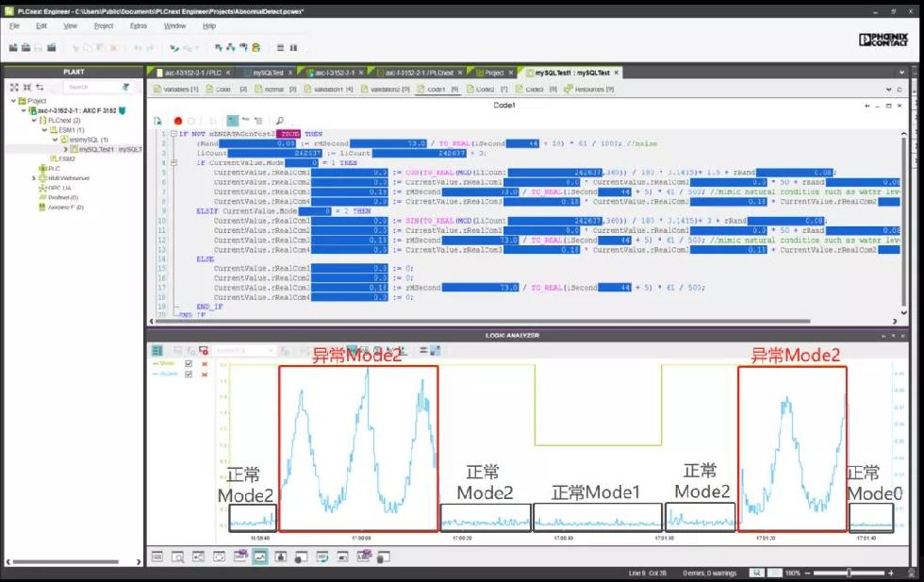The image size is (924, 582).
Task: Open the editor tab list dropdown arrow
Action: (901, 73)
